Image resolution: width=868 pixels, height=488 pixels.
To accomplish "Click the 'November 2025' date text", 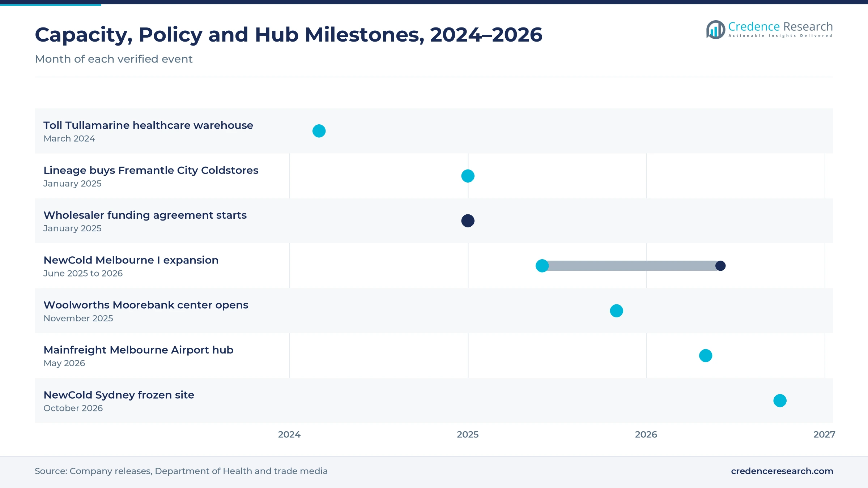I will 78,318.
